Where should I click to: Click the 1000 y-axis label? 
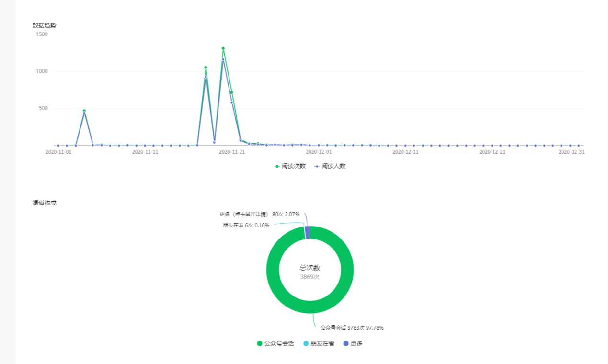(x=42, y=71)
